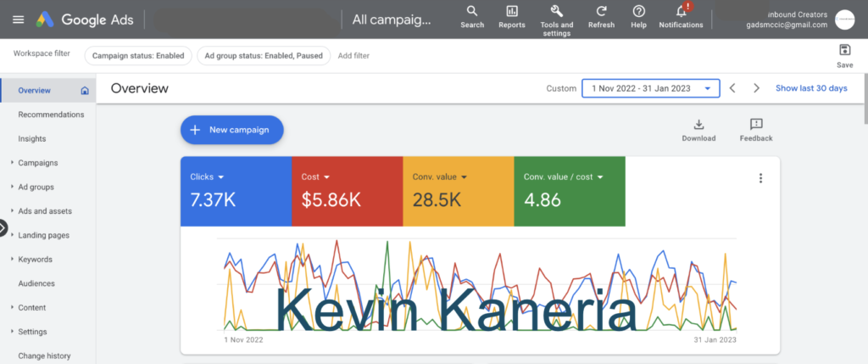Viewport: 868px width, 364px height.
Task: Change the Conv. value metric dropdown
Action: [x=440, y=176]
